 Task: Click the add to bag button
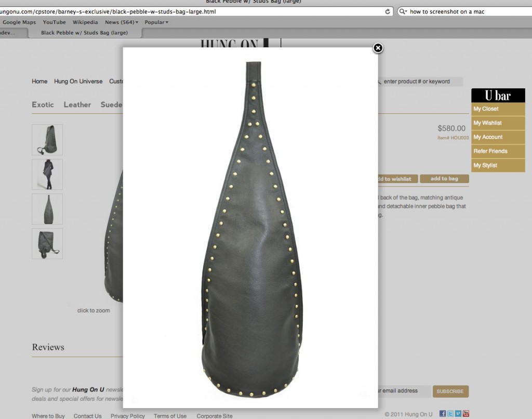pyautogui.click(x=444, y=179)
